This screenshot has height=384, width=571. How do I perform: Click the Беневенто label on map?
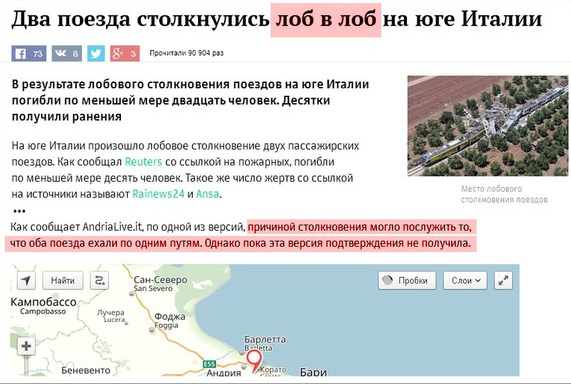86,371
